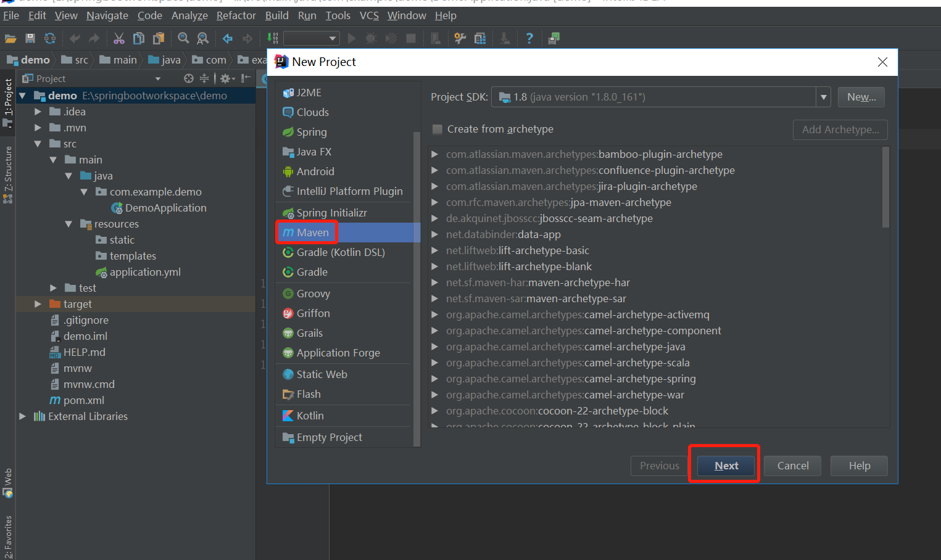Select the Static Web project type

point(320,374)
